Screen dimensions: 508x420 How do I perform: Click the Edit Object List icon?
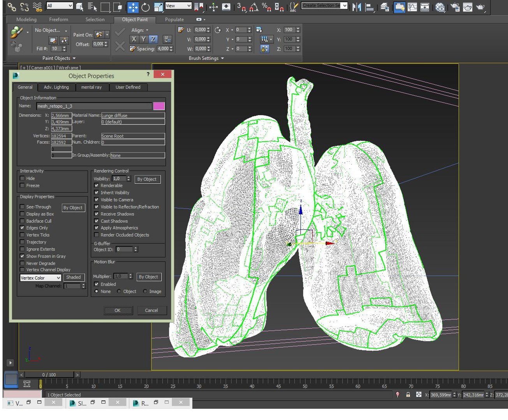click(53, 40)
